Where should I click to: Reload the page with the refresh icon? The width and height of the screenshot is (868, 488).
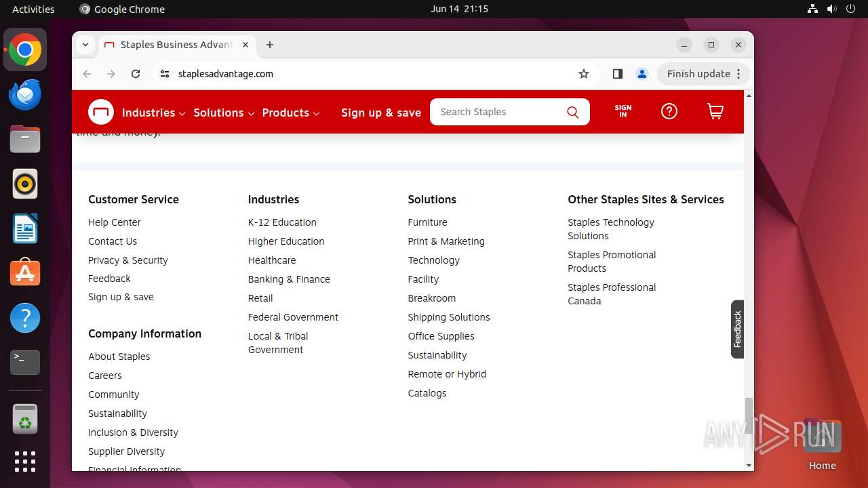pos(136,74)
